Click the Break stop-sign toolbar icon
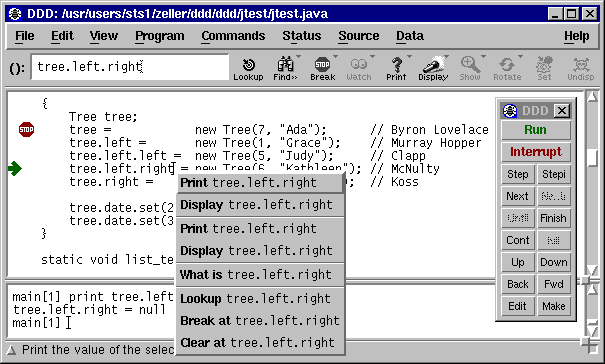Image resolution: width=605 pixels, height=364 pixels. tap(322, 64)
